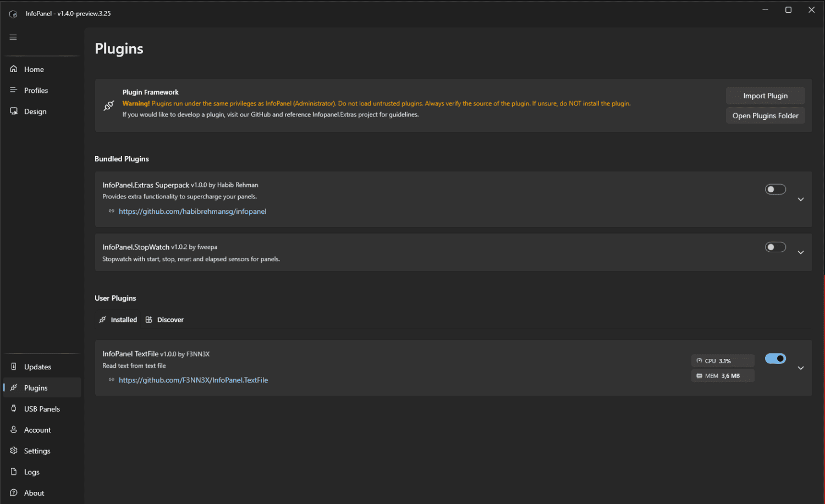Open the Design page label
The height and width of the screenshot is (504, 825).
point(35,111)
